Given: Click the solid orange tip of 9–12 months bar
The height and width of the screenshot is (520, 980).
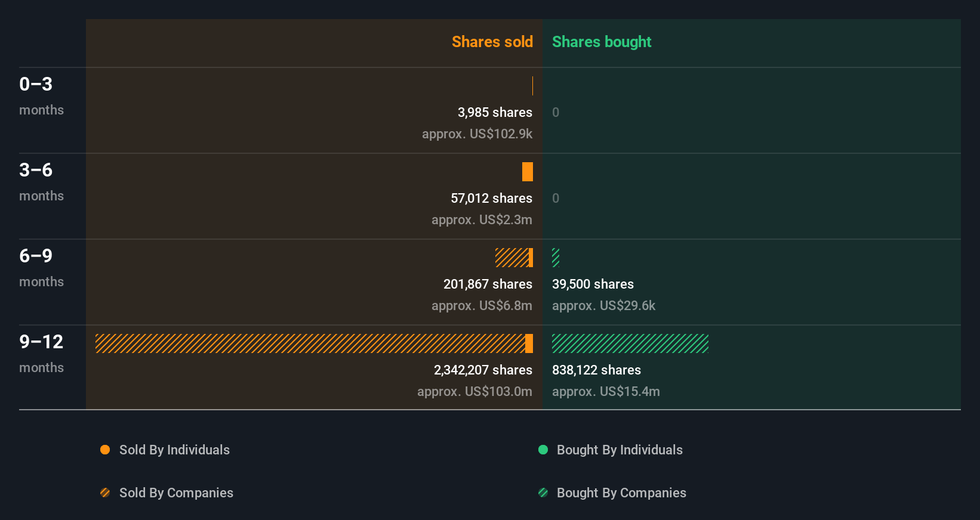Looking at the screenshot, I should pyautogui.click(x=529, y=343).
